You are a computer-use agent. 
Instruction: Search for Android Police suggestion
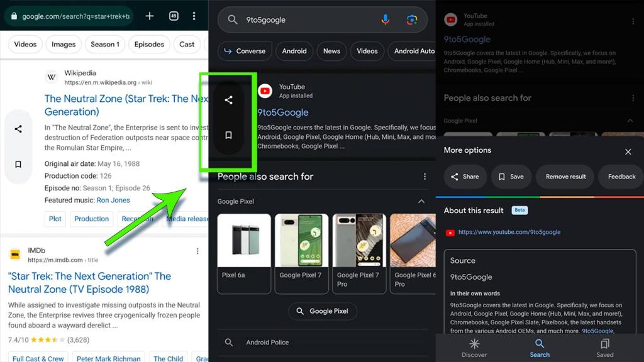pyautogui.click(x=323, y=343)
